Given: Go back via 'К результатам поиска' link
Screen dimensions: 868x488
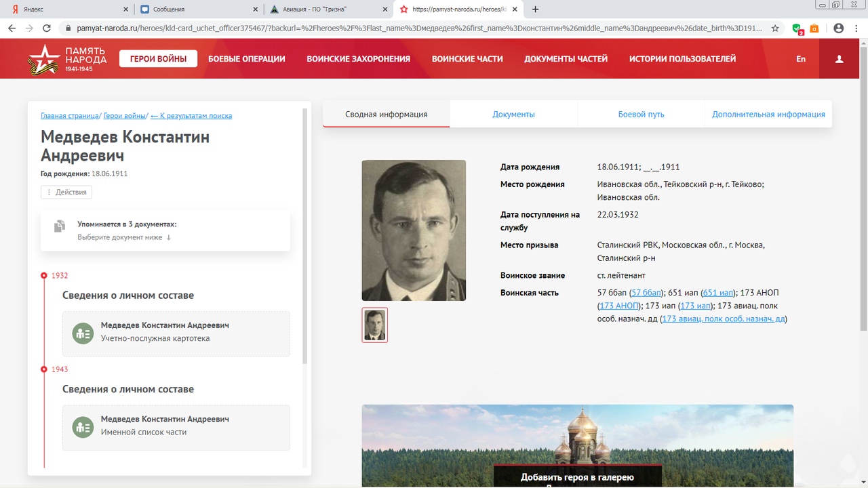Looking at the screenshot, I should pos(191,116).
